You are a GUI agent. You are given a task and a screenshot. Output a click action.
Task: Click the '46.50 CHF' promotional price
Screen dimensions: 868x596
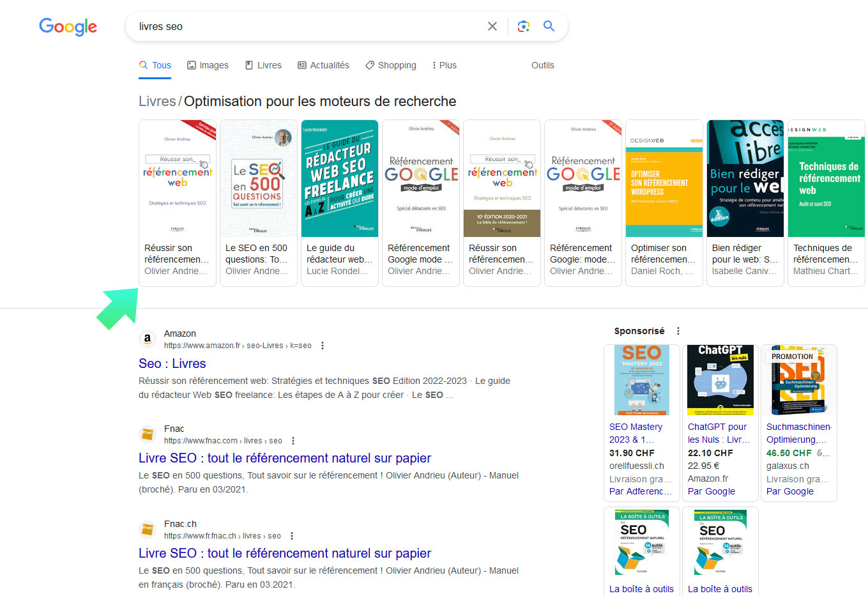coord(789,453)
